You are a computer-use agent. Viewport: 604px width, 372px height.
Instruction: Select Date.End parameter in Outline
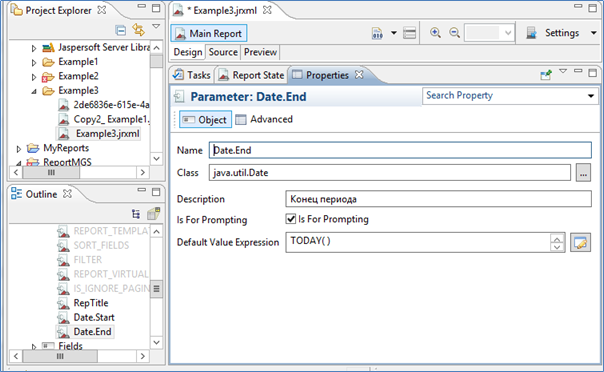pyautogui.click(x=85, y=332)
